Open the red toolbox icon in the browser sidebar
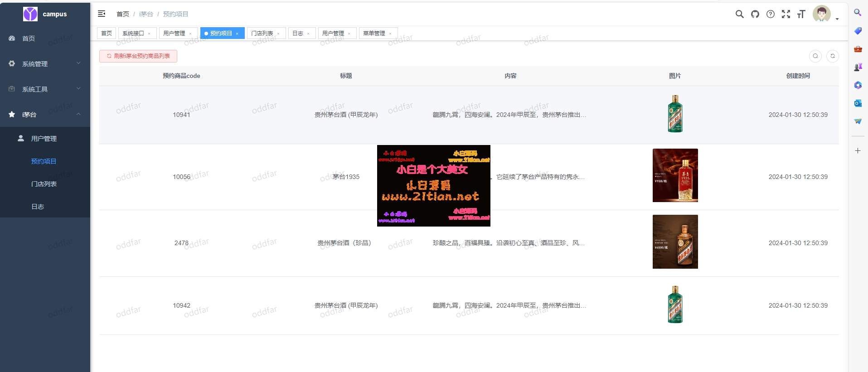 [x=858, y=49]
